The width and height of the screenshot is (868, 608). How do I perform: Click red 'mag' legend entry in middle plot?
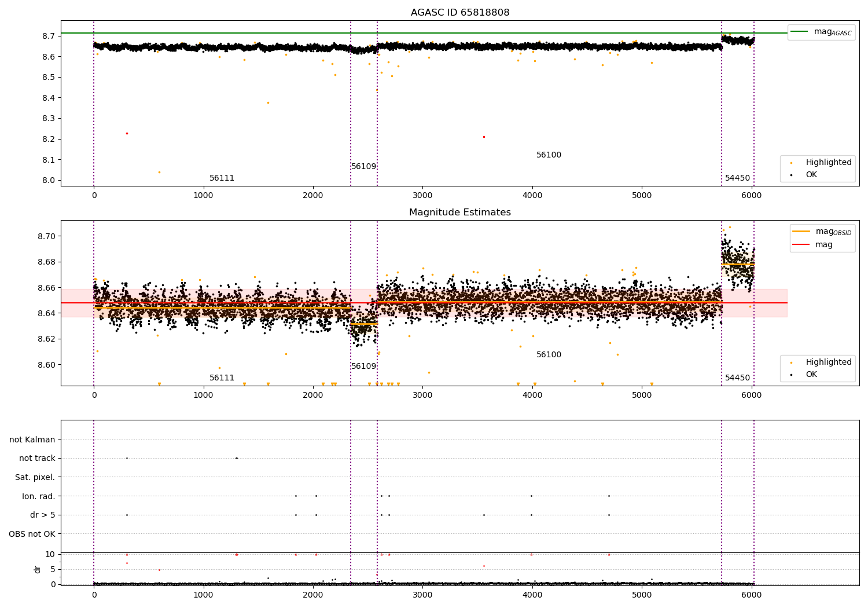coord(813,245)
